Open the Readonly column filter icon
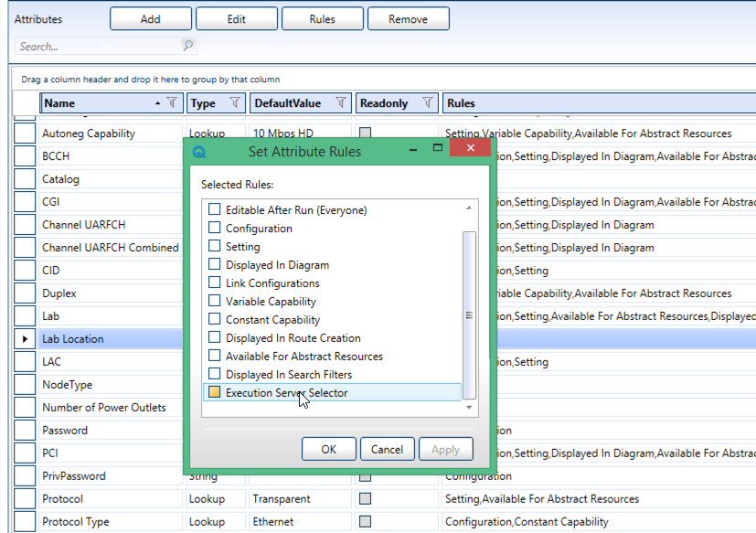 point(427,103)
